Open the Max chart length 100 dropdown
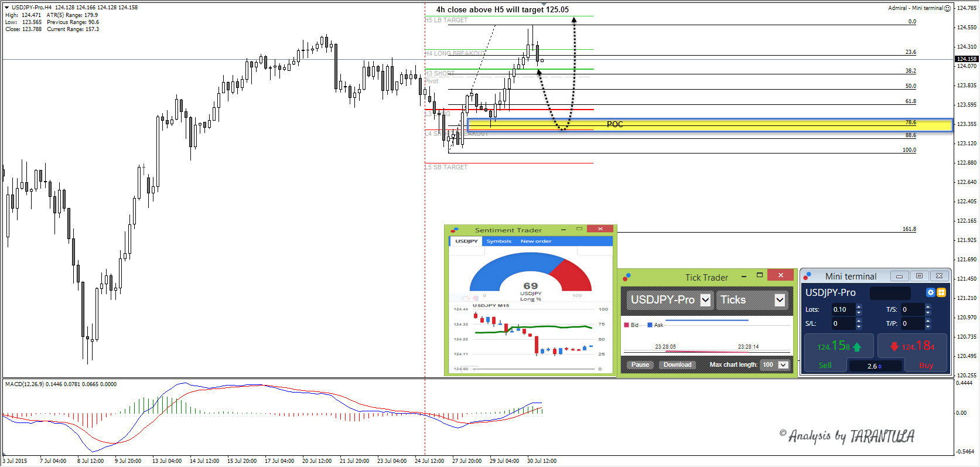The height and width of the screenshot is (467, 980). pyautogui.click(x=783, y=365)
